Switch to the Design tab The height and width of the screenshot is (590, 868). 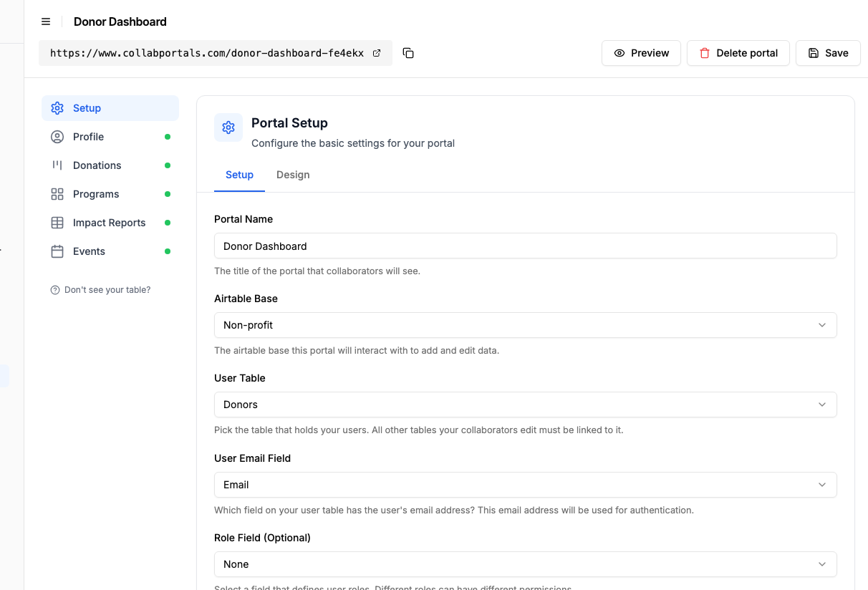[293, 175]
